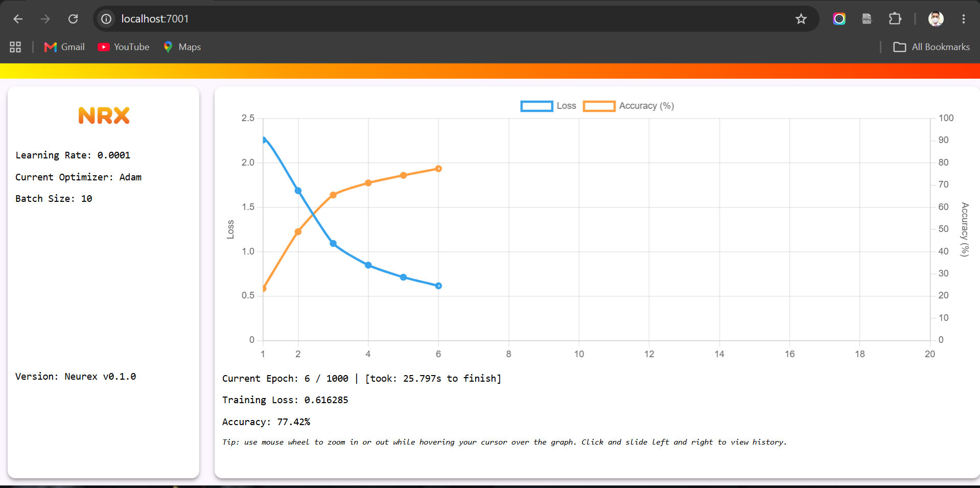
Task: Click the 'Accuracy: 77.42%' text
Action: [266, 422]
